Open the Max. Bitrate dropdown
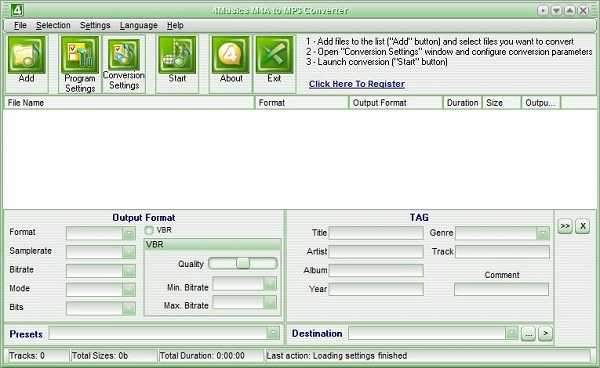The image size is (600, 368). click(x=270, y=302)
